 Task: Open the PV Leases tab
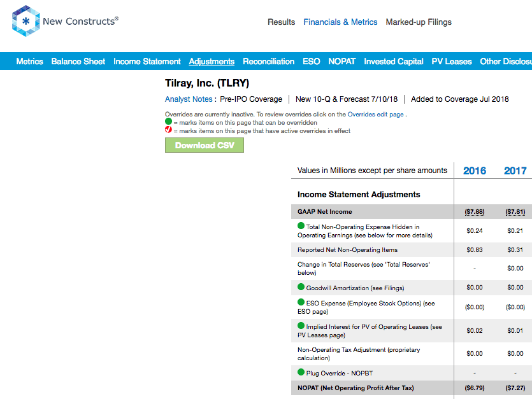(x=452, y=61)
